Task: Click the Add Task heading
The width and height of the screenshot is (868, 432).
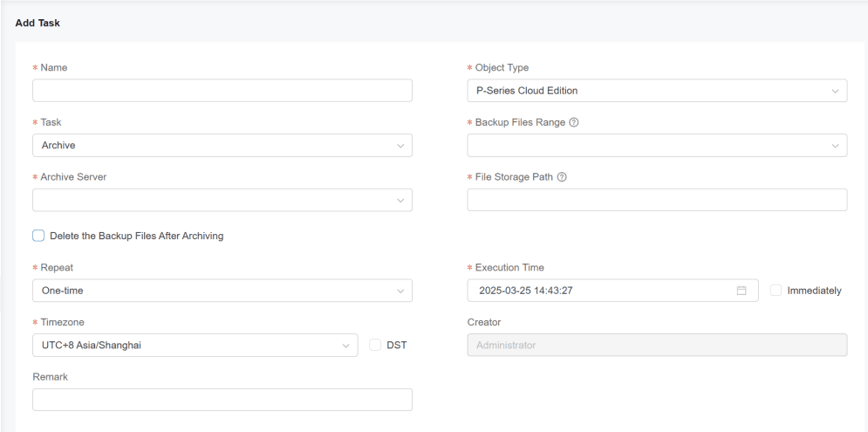Action: coord(38,24)
